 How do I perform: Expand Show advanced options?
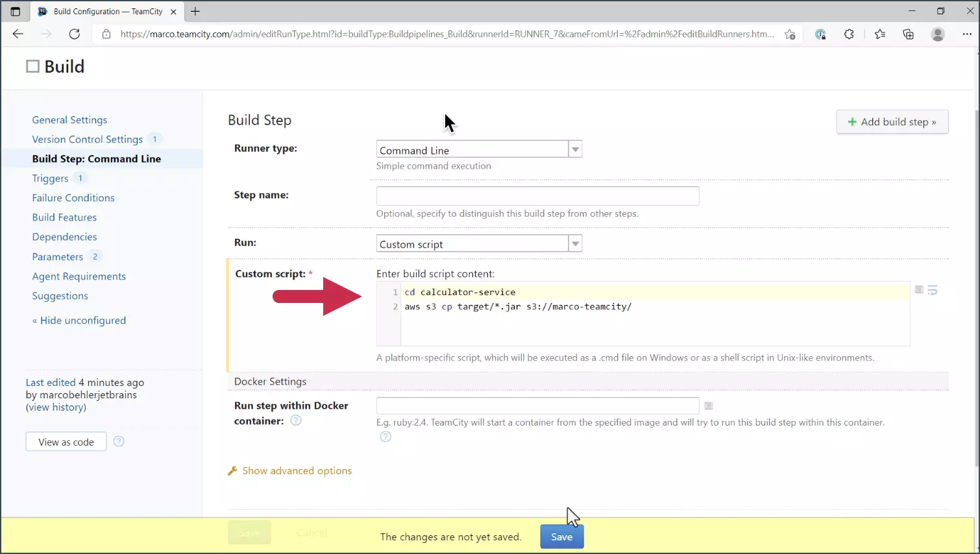click(x=297, y=471)
